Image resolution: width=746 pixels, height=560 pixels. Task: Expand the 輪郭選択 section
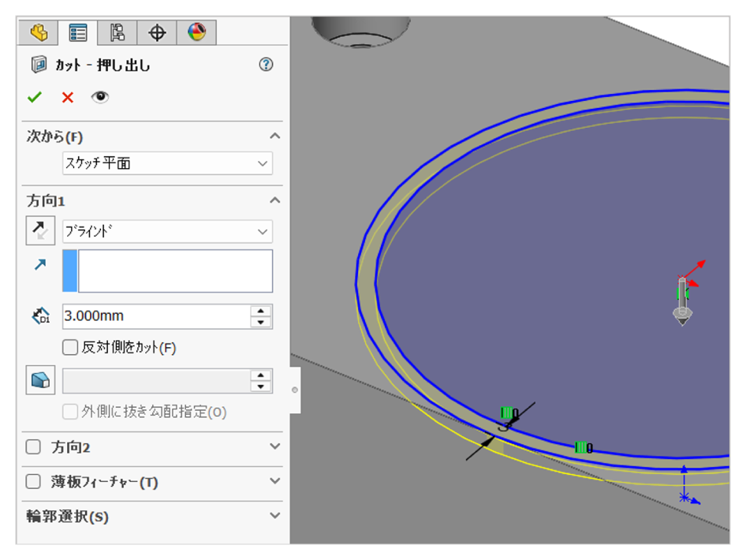click(274, 516)
